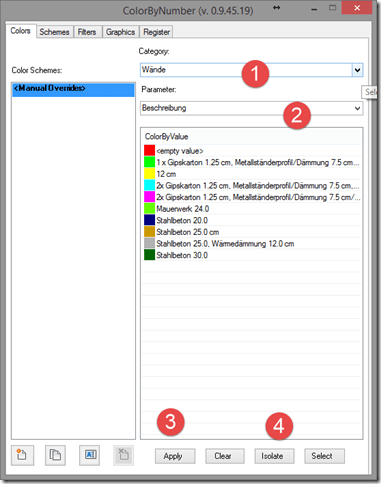The height and width of the screenshot is (484, 381).
Task: Close the ColorByNumber window
Action: click(x=357, y=8)
